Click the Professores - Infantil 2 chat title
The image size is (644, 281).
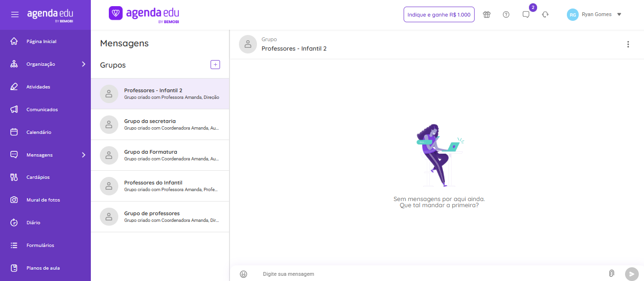(294, 48)
